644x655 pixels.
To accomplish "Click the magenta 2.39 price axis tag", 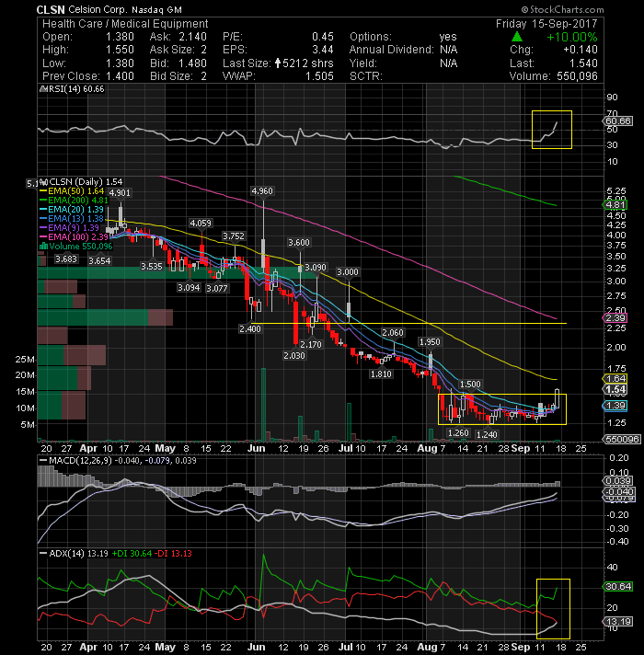I will (615, 318).
